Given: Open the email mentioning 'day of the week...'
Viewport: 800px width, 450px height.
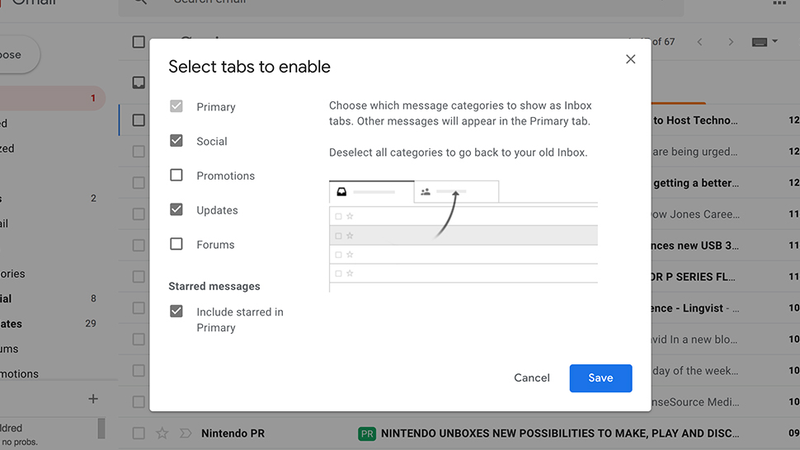Looking at the screenshot, I should [695, 370].
